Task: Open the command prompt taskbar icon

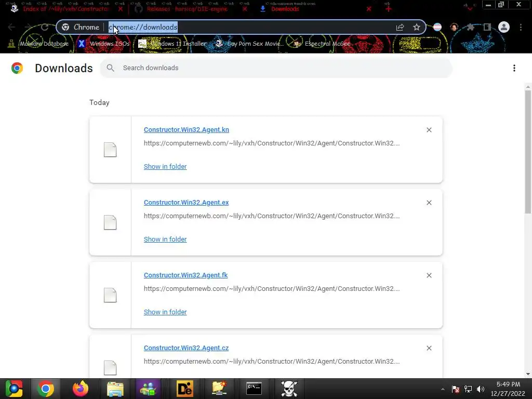Action: [x=254, y=389]
